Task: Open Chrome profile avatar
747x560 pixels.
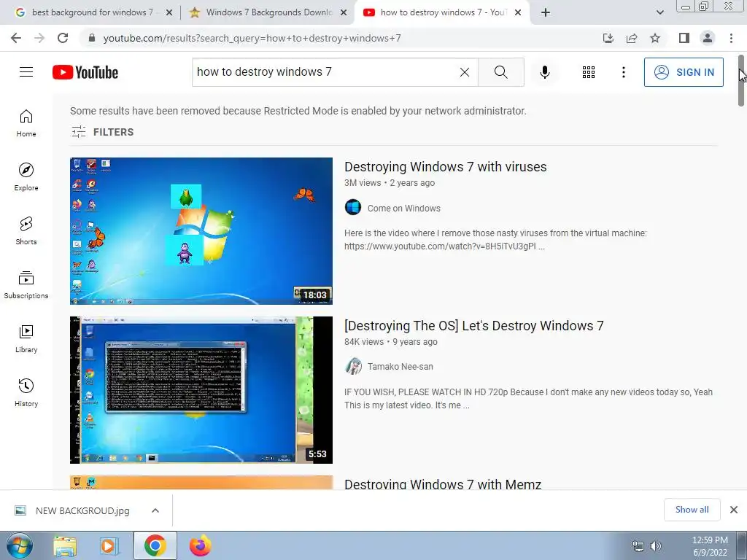Action: click(708, 38)
